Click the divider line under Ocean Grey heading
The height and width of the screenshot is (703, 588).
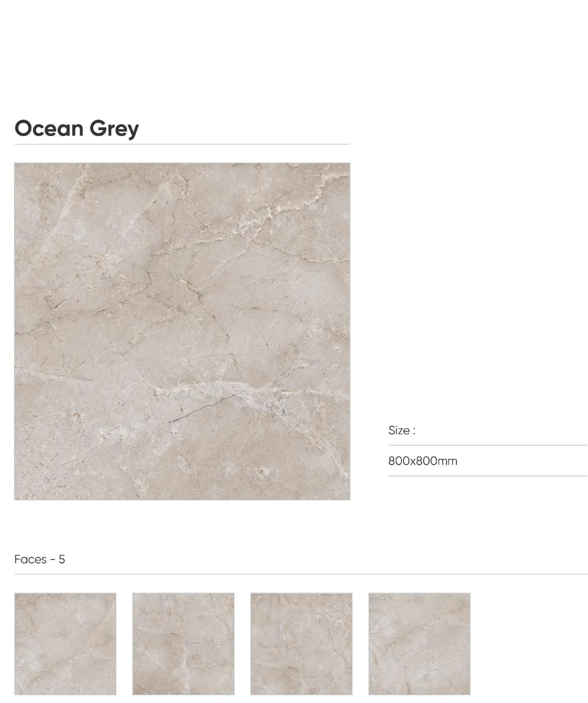click(x=182, y=144)
